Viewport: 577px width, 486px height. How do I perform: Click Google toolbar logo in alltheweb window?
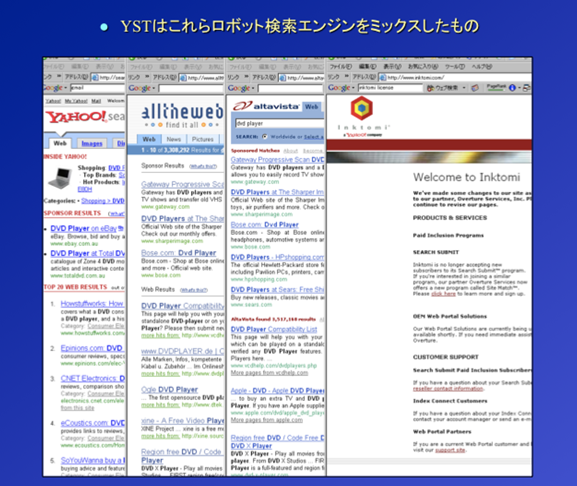pos(139,88)
